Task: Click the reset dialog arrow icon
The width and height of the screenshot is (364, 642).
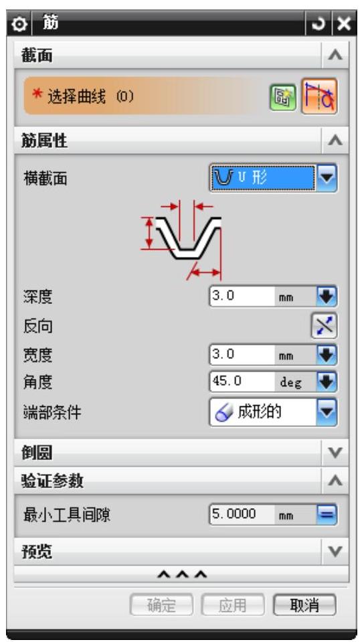Action: coord(318,24)
